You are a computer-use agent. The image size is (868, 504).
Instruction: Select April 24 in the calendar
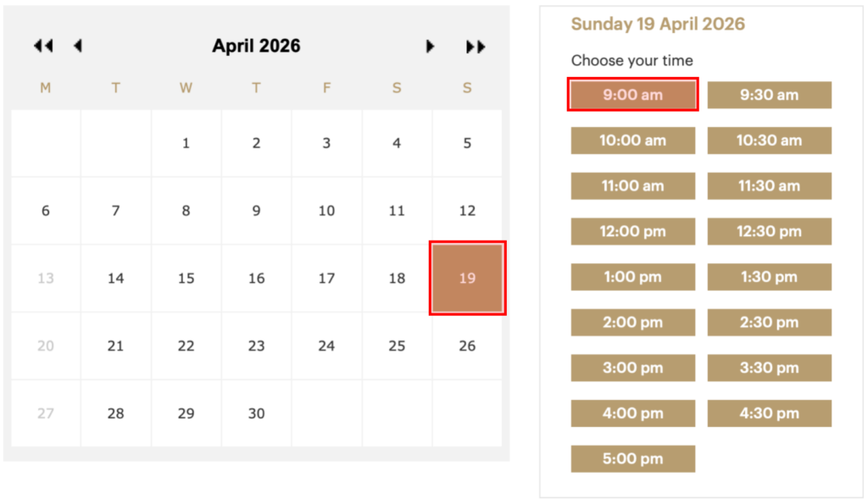click(x=326, y=346)
